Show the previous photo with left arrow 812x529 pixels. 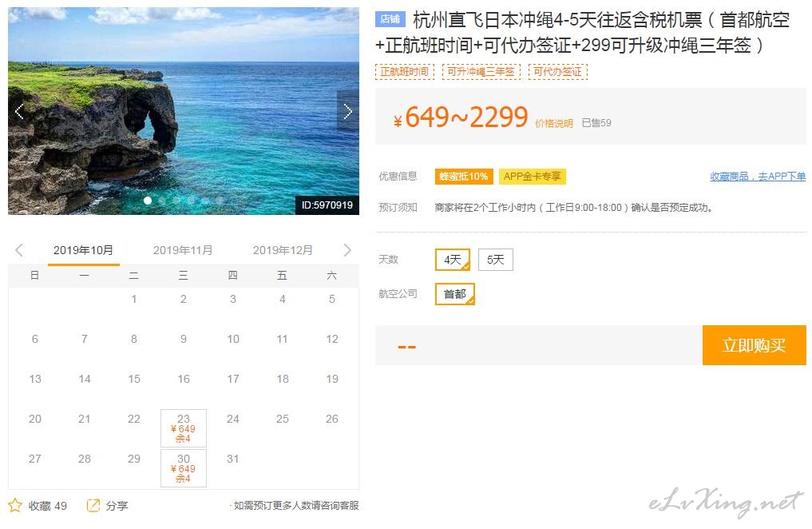click(x=19, y=111)
